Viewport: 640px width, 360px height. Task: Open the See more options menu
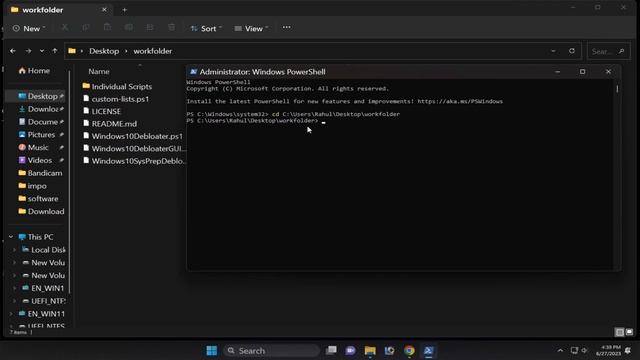point(287,28)
